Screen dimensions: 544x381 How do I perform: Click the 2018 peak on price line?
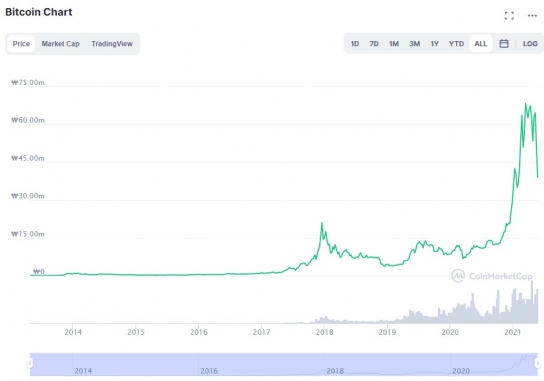[x=322, y=223]
